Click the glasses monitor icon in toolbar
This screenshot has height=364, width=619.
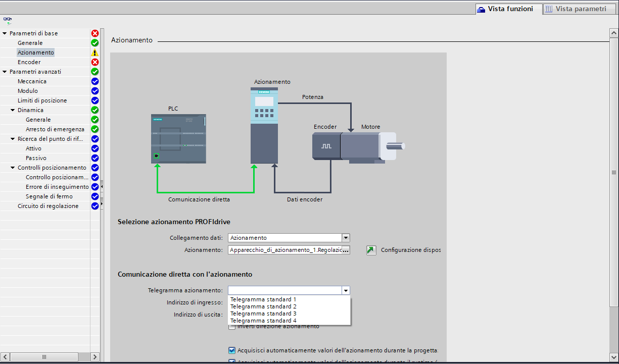point(8,21)
